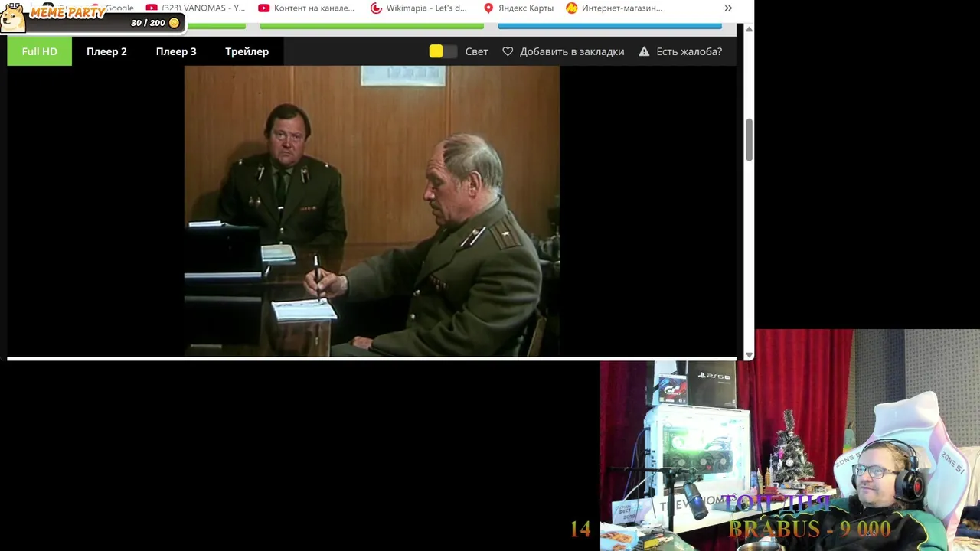The width and height of the screenshot is (980, 551).
Task: Open Wikimapia bookmark
Action: pyautogui.click(x=419, y=8)
